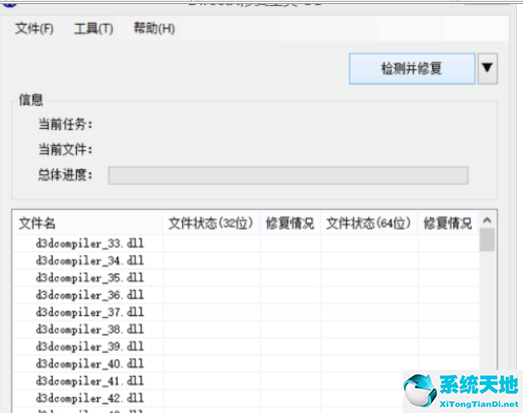Image resolution: width=523 pixels, height=413 pixels.
Task: Select row d3dcompiler_42.dll
Action: [x=246, y=398]
